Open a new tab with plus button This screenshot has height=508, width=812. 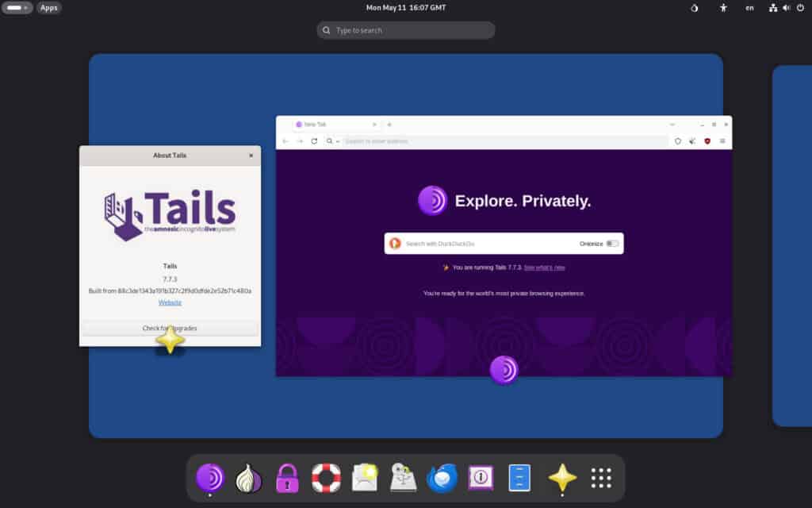(389, 125)
